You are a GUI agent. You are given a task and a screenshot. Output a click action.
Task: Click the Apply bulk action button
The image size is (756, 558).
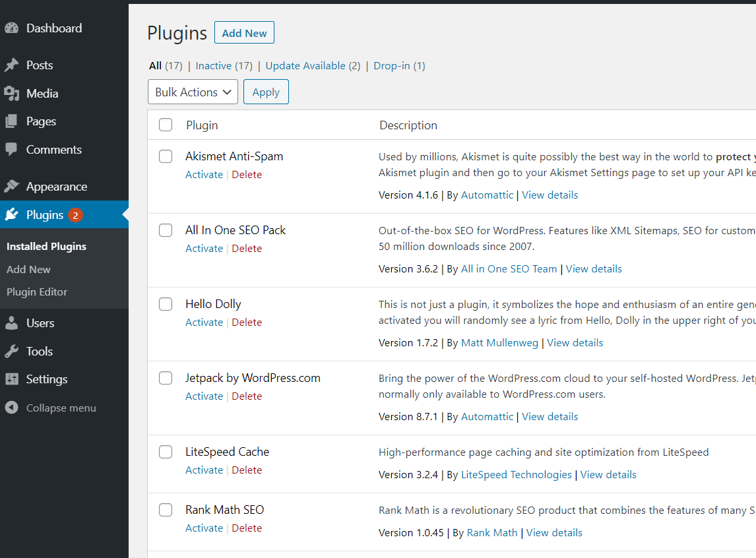266,92
